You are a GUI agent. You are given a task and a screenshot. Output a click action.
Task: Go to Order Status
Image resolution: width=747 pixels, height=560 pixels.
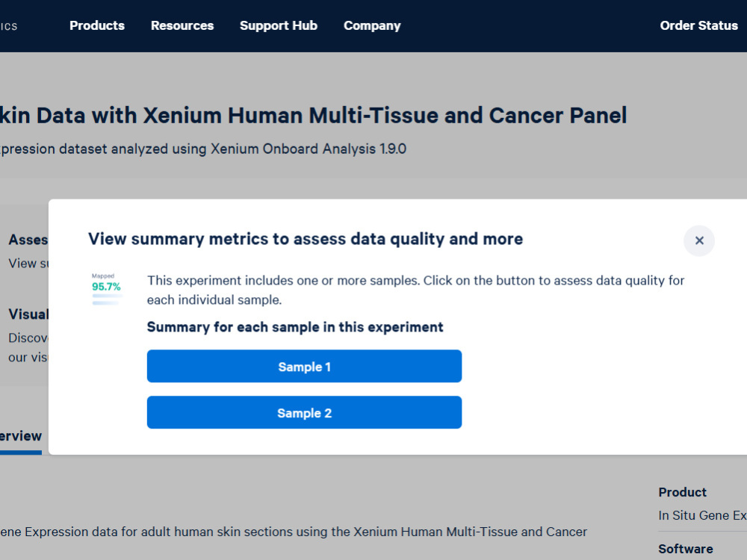coord(698,25)
